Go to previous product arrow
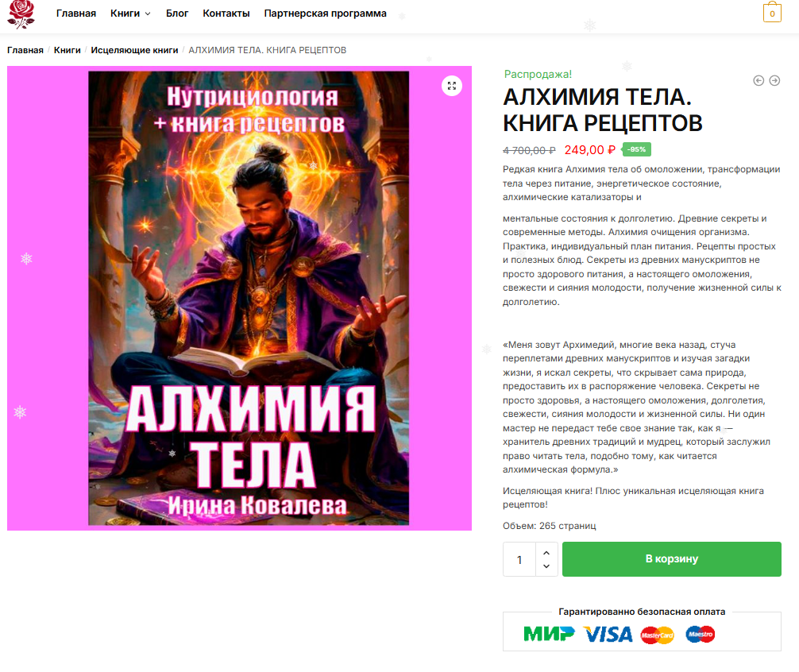This screenshot has height=672, width=799. [x=758, y=80]
